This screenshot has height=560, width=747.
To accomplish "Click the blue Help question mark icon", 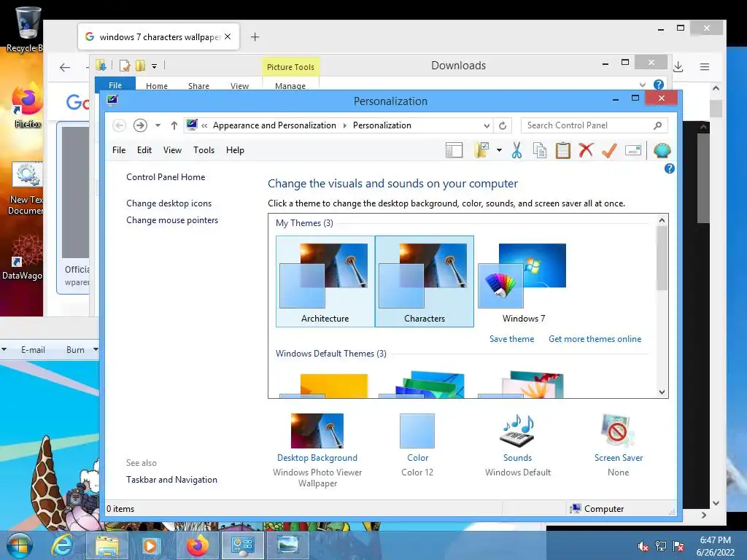I will [670, 168].
